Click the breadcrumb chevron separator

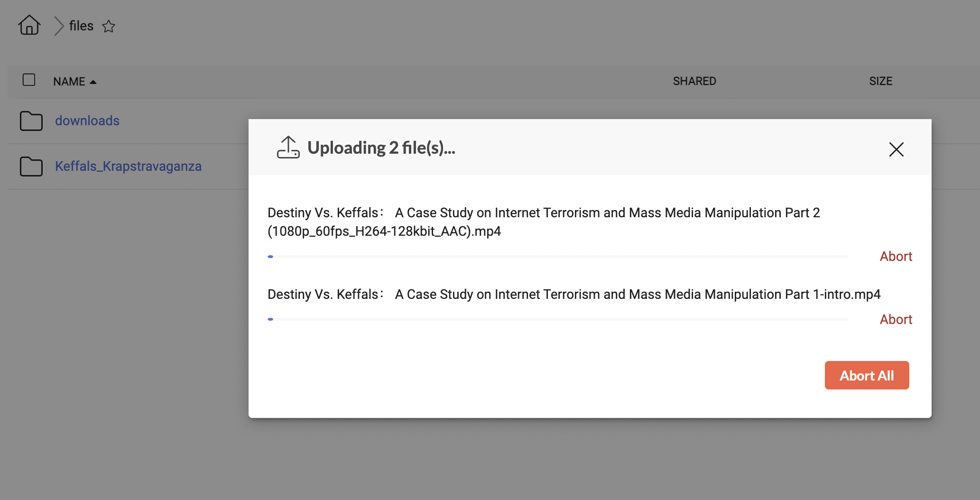(x=58, y=26)
